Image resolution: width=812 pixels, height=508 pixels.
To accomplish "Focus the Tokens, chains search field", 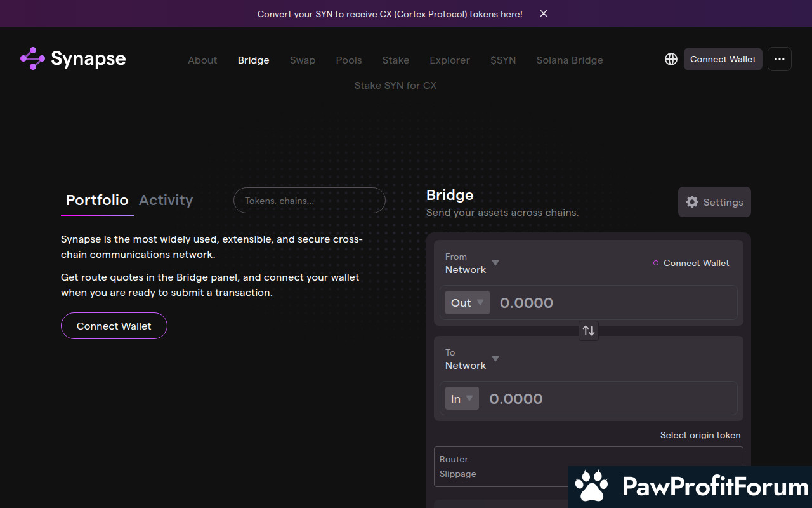I will click(x=310, y=201).
